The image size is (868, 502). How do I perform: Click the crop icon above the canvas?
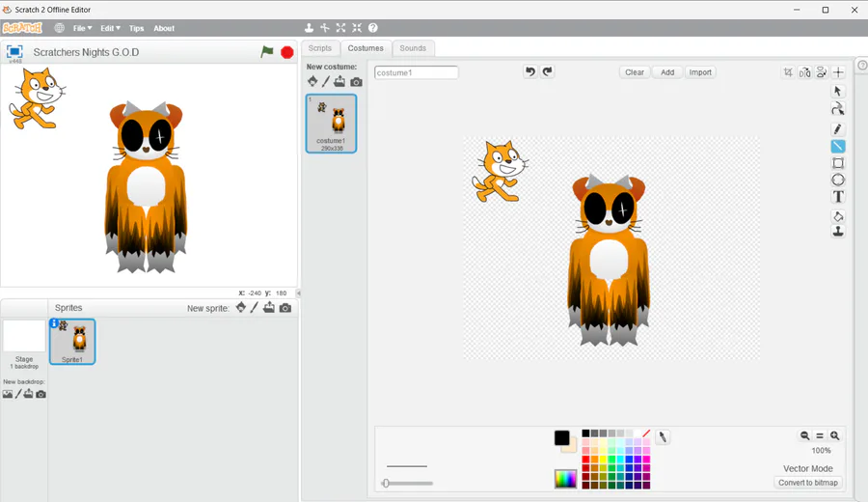(788, 72)
